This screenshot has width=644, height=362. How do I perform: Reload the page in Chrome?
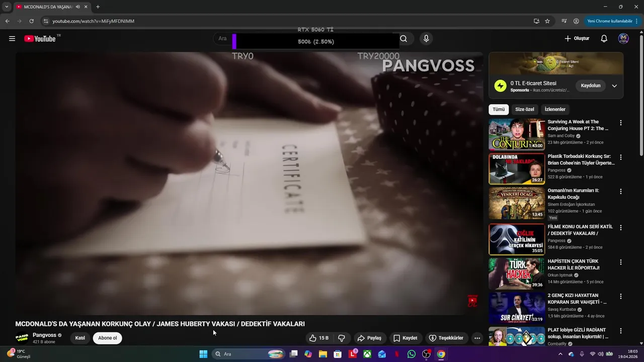[31, 21]
